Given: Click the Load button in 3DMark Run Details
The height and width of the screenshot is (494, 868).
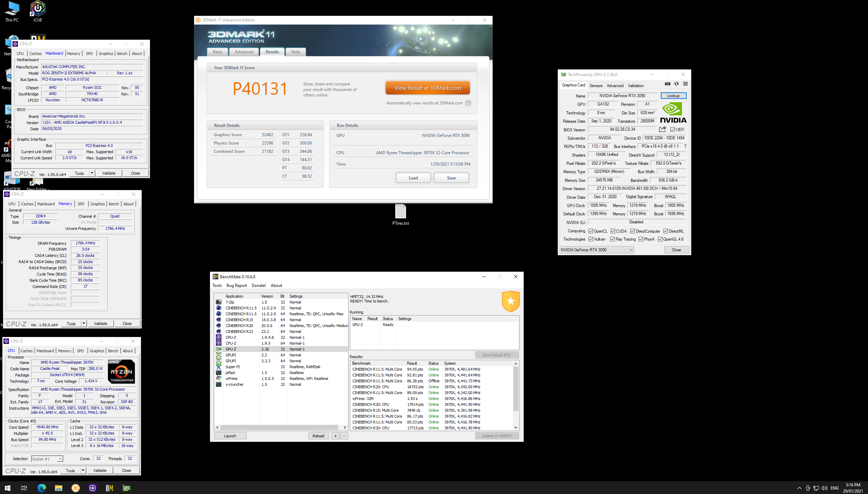Looking at the screenshot, I should (x=413, y=178).
